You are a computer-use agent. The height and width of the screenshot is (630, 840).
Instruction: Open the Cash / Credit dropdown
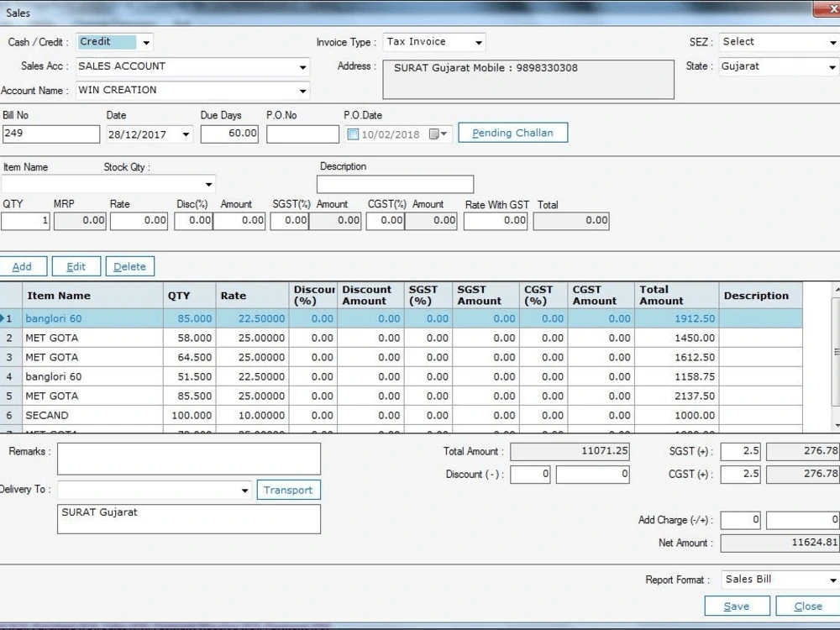tap(145, 42)
